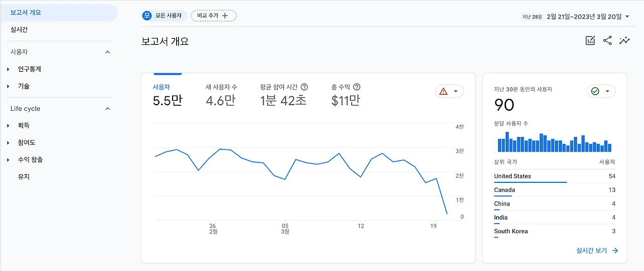Click the green checkmark status icon
The width and height of the screenshot is (644, 271).
[595, 91]
